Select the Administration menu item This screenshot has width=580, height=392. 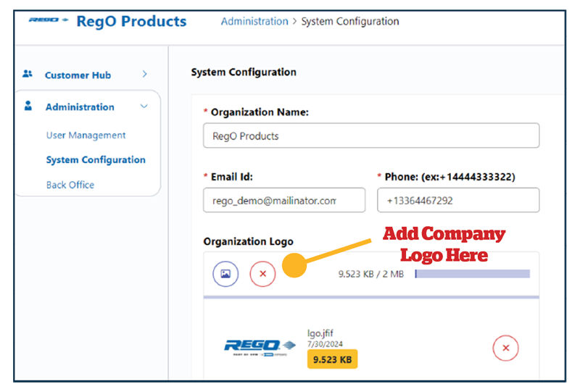pos(80,107)
